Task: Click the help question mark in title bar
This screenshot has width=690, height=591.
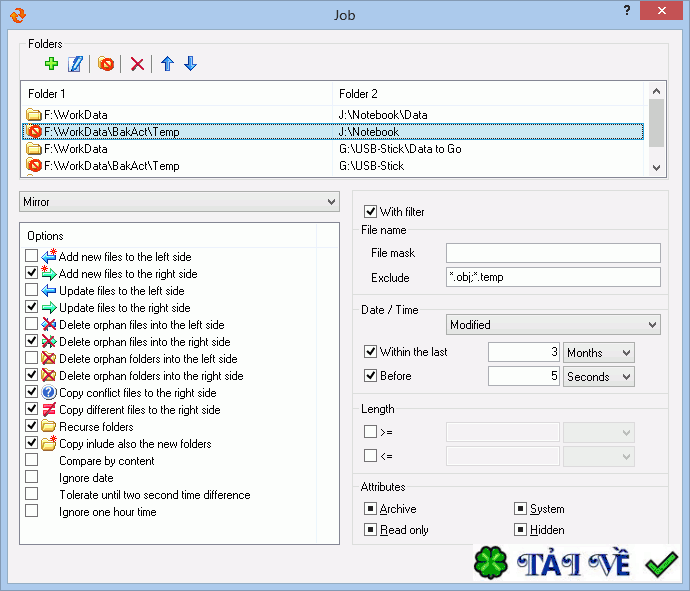Action: pos(625,13)
